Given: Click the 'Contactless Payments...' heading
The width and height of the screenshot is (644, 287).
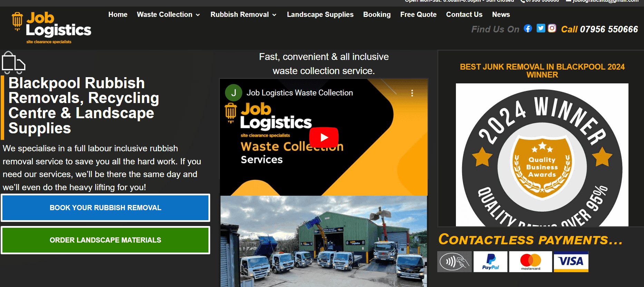Looking at the screenshot, I should tap(530, 239).
